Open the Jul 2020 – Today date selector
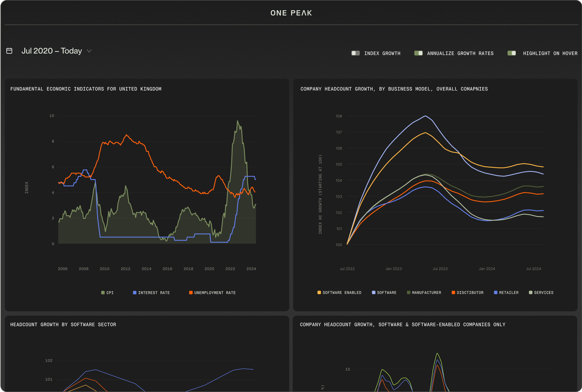This screenshot has height=392, width=582. (x=52, y=51)
